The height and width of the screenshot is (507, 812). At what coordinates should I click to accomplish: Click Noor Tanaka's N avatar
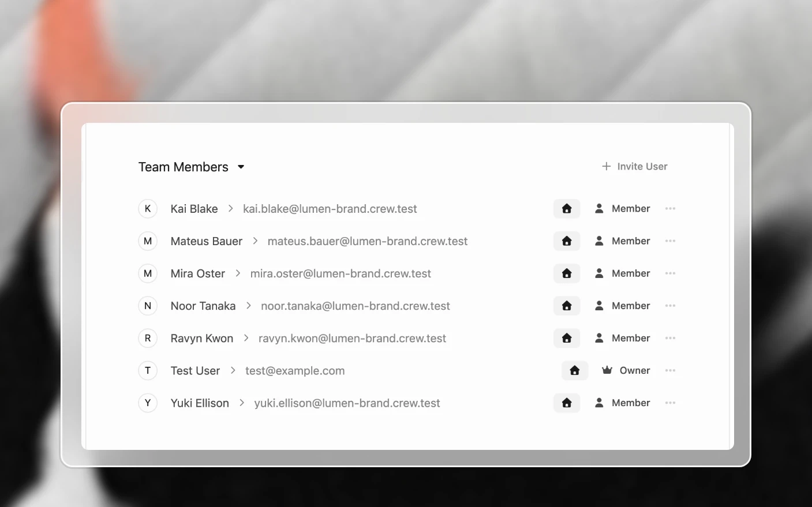coord(148,306)
